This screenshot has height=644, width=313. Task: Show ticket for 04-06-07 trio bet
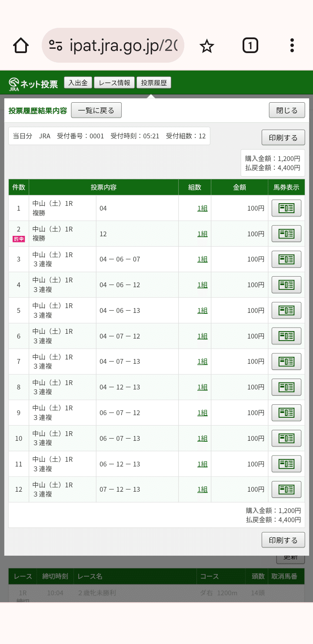[286, 259]
